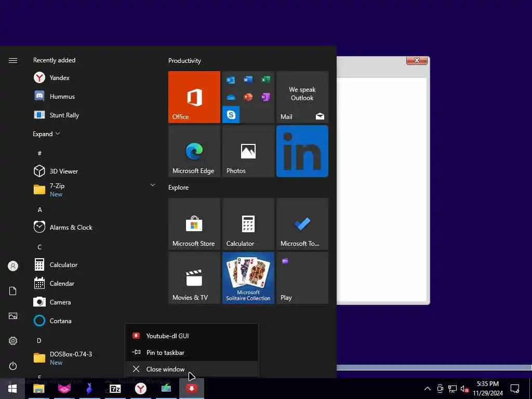Screen dimensions: 532x399
Task: Click the A letter header in the app list
Action: pyautogui.click(x=39, y=210)
